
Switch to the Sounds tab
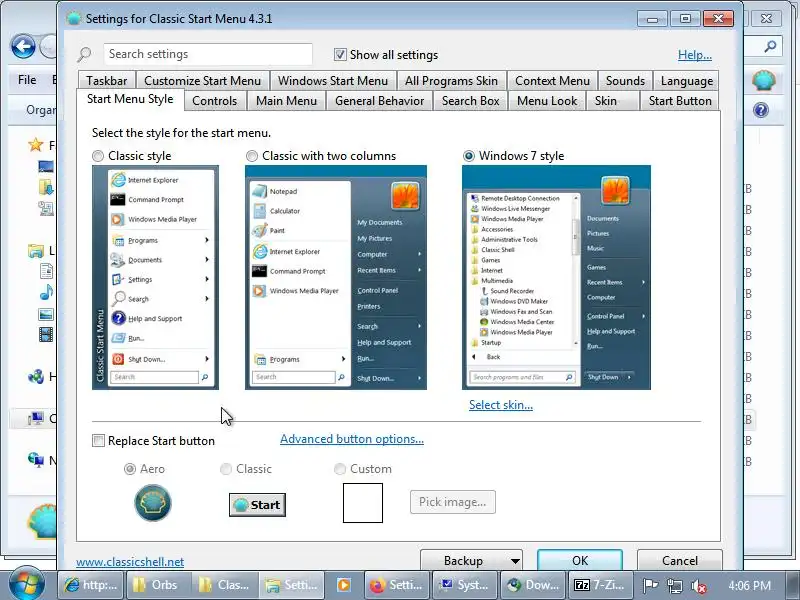pyautogui.click(x=625, y=81)
